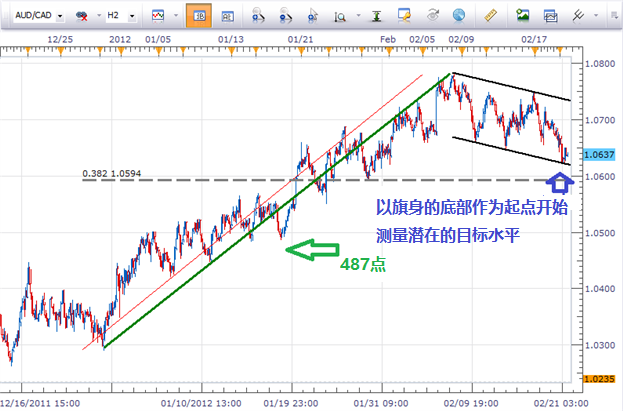Screen dimensions: 623x411
Task: Select the ruler measurement tool
Action: (x=490, y=17)
